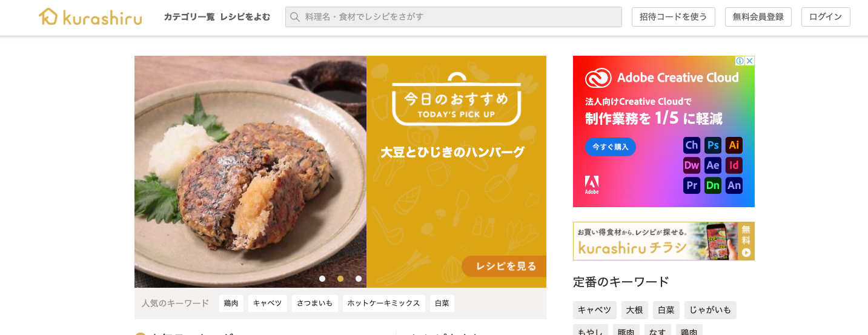Click the Photoshop Ps icon in ad
This screenshot has width=868, height=335.
[713, 145]
